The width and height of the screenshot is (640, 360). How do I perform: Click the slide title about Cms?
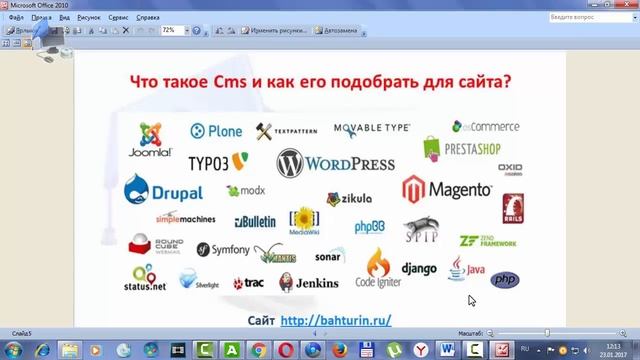pyautogui.click(x=320, y=82)
